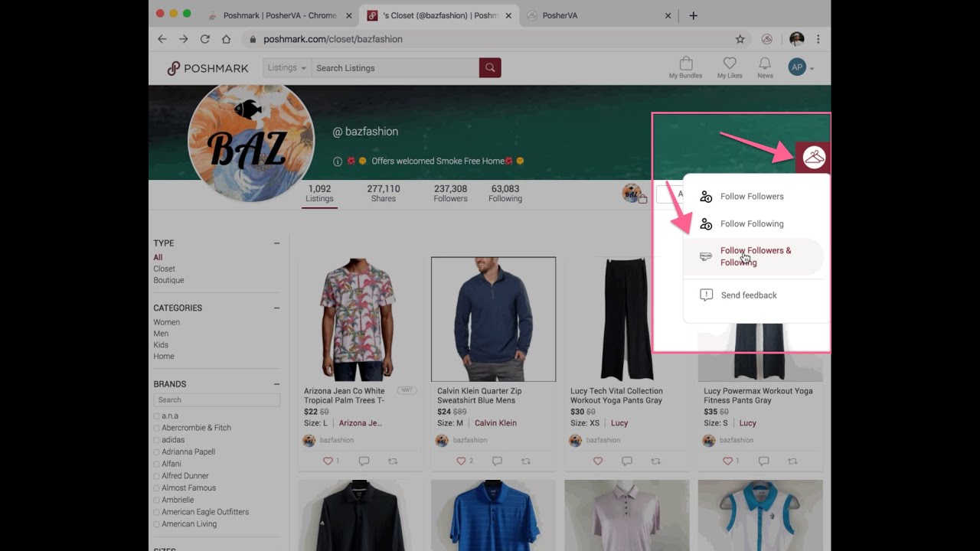
Task: Click the PosherVA hanger extension button
Action: click(813, 158)
